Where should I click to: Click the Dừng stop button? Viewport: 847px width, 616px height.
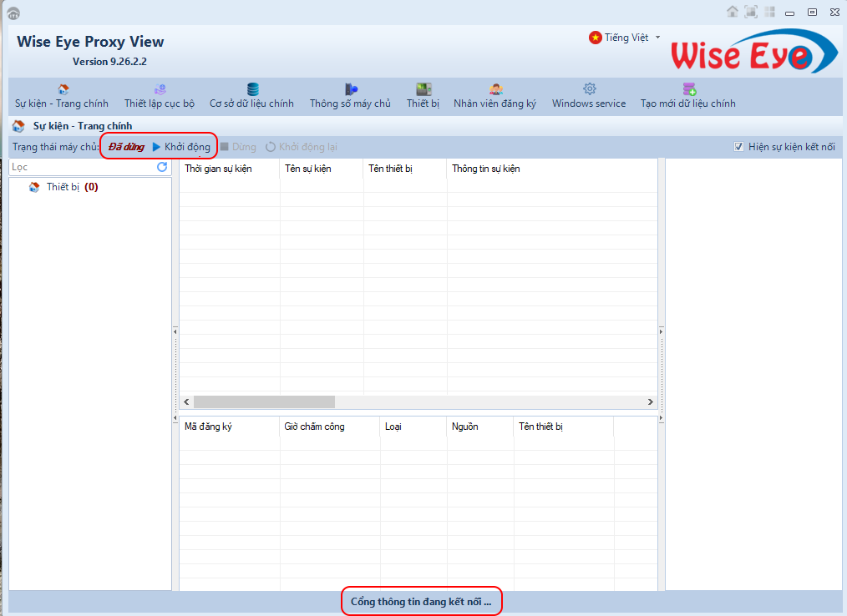point(238,147)
